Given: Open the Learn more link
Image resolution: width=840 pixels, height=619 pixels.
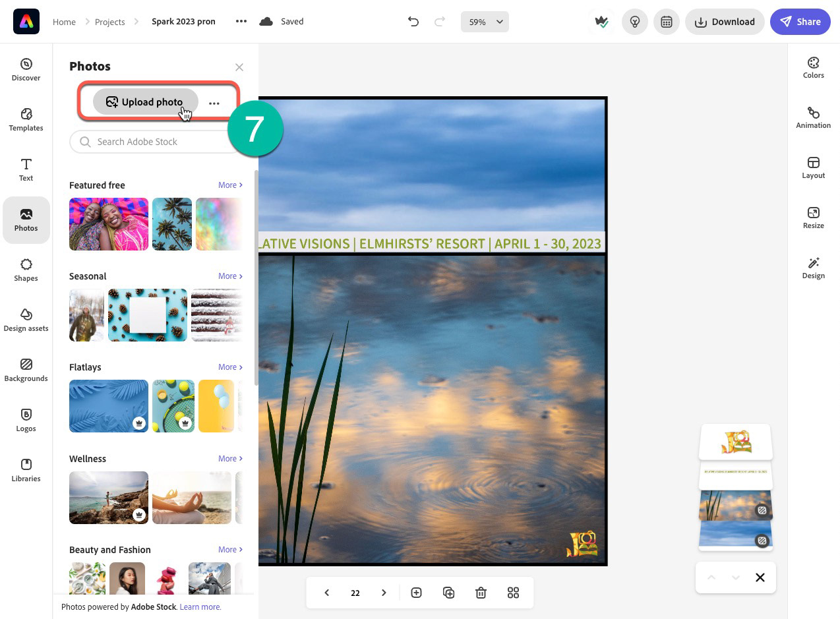Looking at the screenshot, I should tap(200, 607).
